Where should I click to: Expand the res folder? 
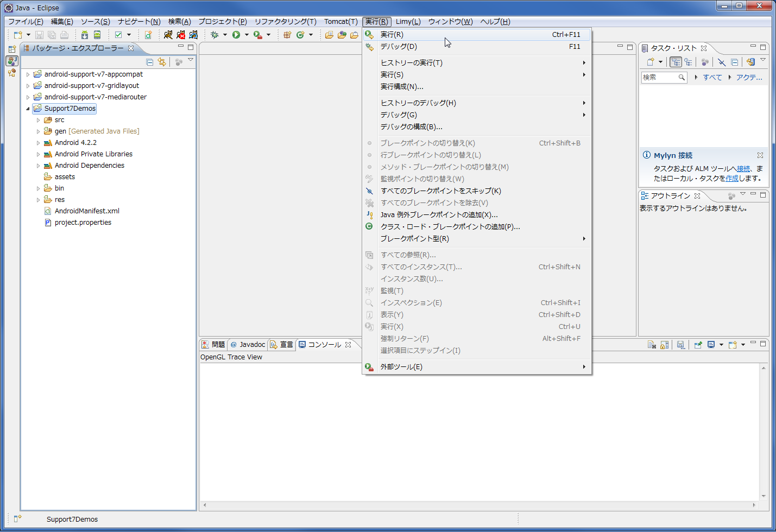pyautogui.click(x=38, y=200)
